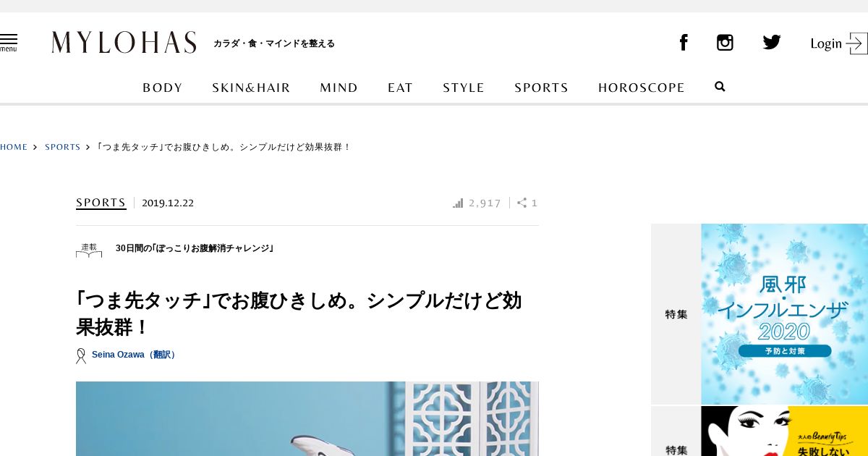Open the hamburger menu icon

coord(8,43)
